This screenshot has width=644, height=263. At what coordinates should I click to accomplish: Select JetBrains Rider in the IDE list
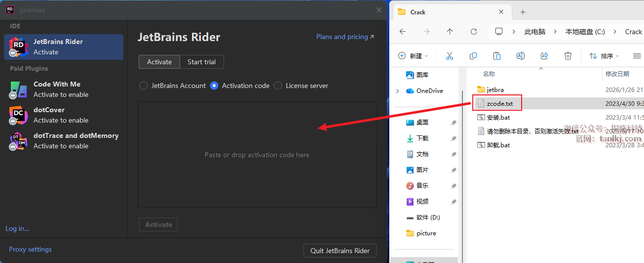coord(63,46)
